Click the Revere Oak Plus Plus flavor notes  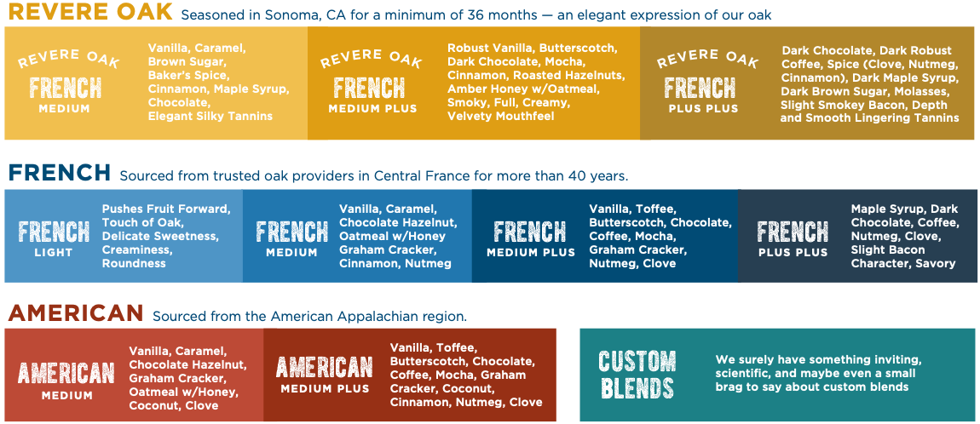pyautogui.click(x=869, y=84)
